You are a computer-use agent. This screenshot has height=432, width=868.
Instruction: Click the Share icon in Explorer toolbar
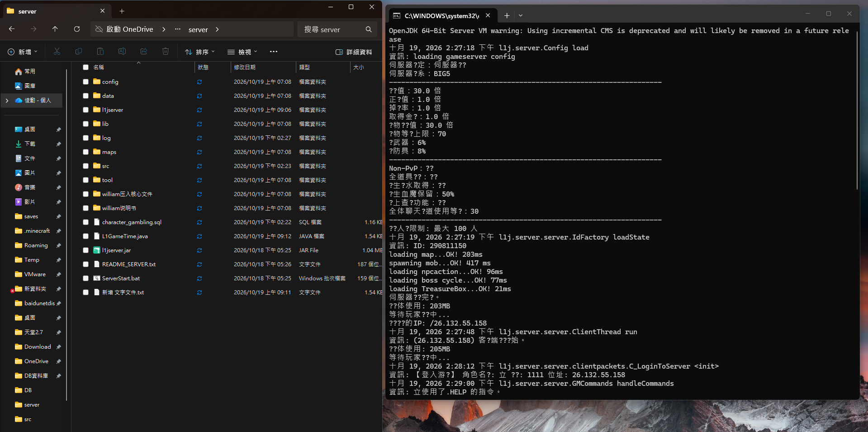pyautogui.click(x=144, y=52)
